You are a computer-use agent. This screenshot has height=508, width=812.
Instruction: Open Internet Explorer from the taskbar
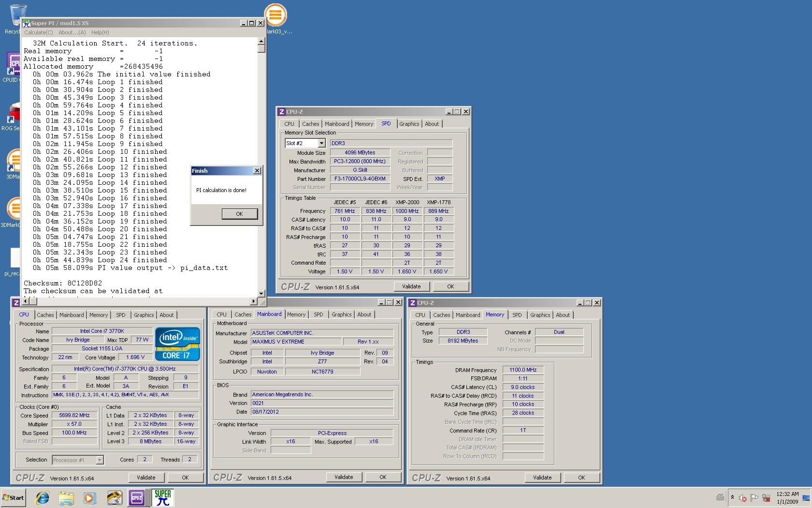pyautogui.click(x=43, y=497)
